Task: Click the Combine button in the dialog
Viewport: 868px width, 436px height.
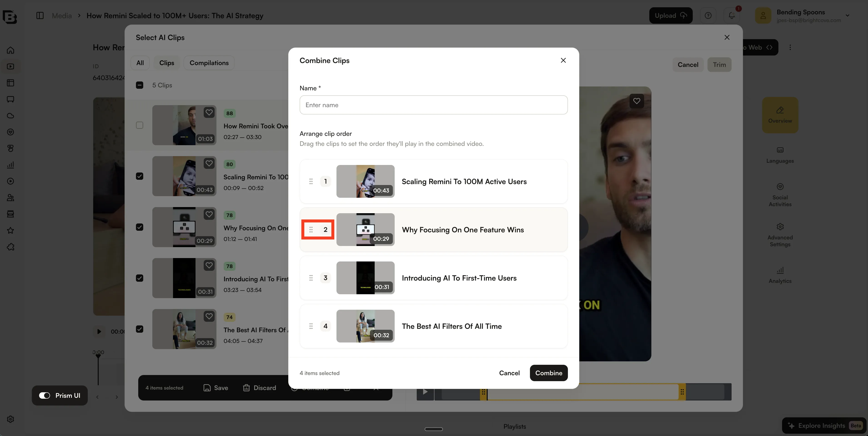Action: pyautogui.click(x=549, y=373)
